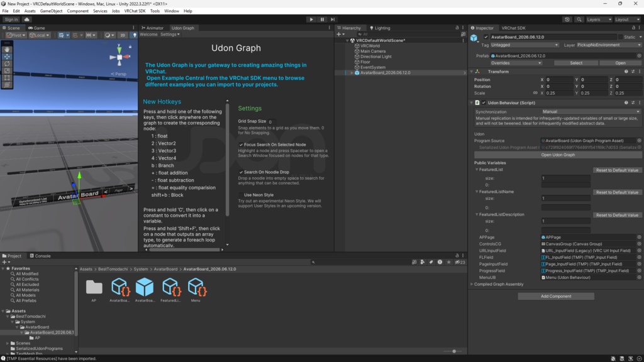Open the Tag dropdown showing Untagged
Image resolution: width=644 pixels, height=362 pixels.
pos(525,45)
